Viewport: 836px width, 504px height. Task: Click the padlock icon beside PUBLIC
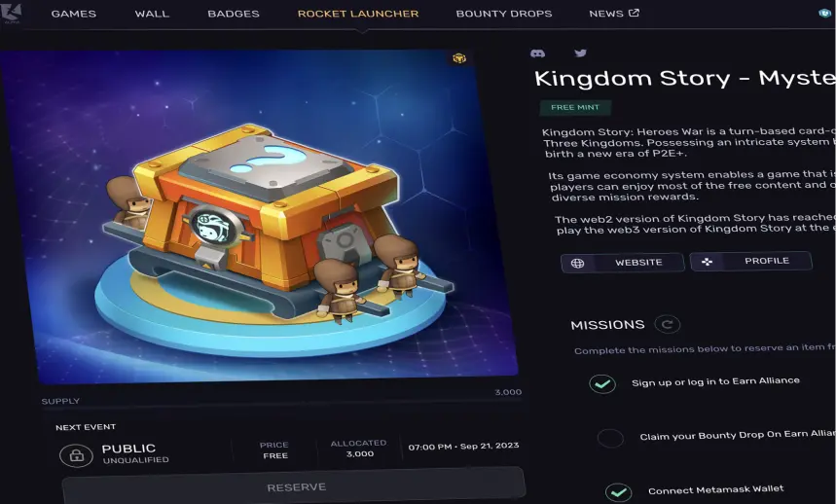(x=76, y=455)
